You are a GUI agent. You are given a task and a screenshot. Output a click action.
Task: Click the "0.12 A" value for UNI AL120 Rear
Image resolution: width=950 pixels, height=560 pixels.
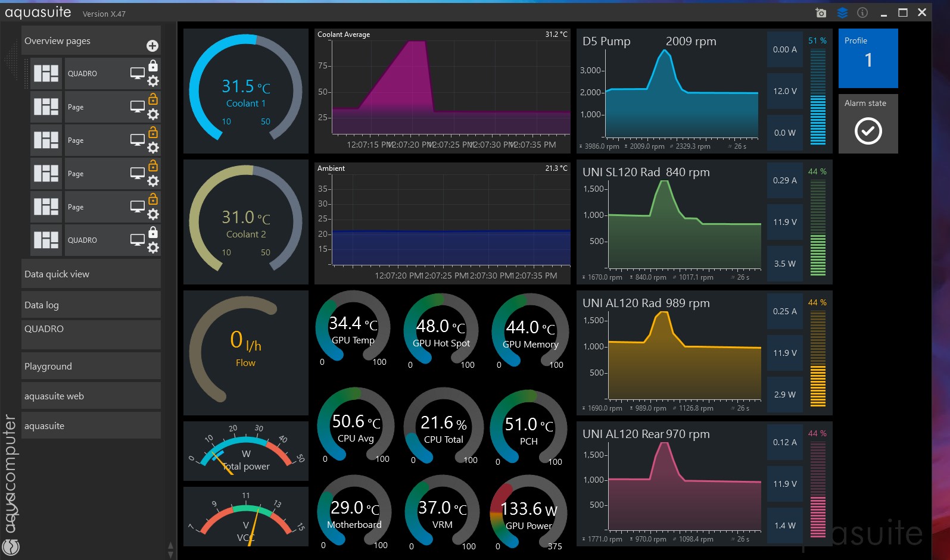tap(785, 442)
